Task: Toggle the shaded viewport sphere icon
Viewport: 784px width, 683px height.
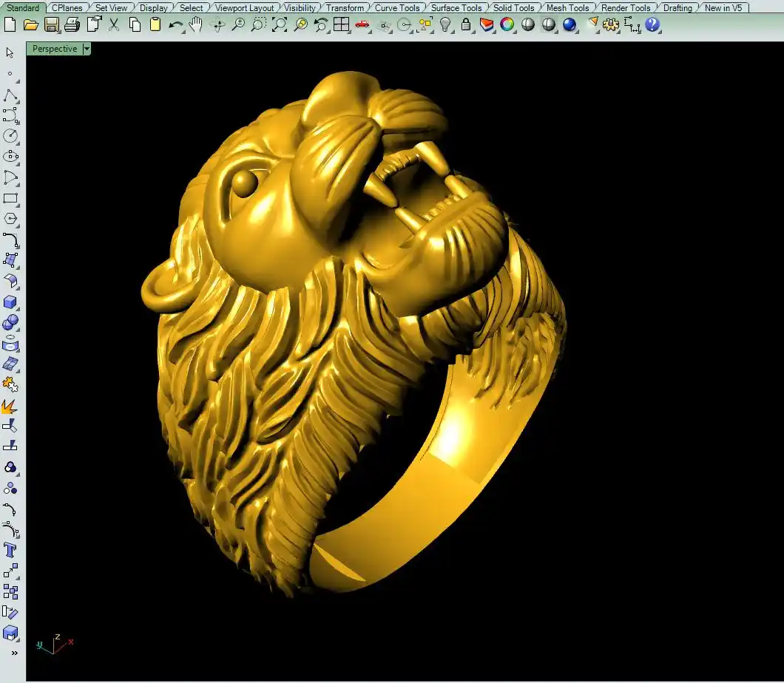Action: pos(528,24)
